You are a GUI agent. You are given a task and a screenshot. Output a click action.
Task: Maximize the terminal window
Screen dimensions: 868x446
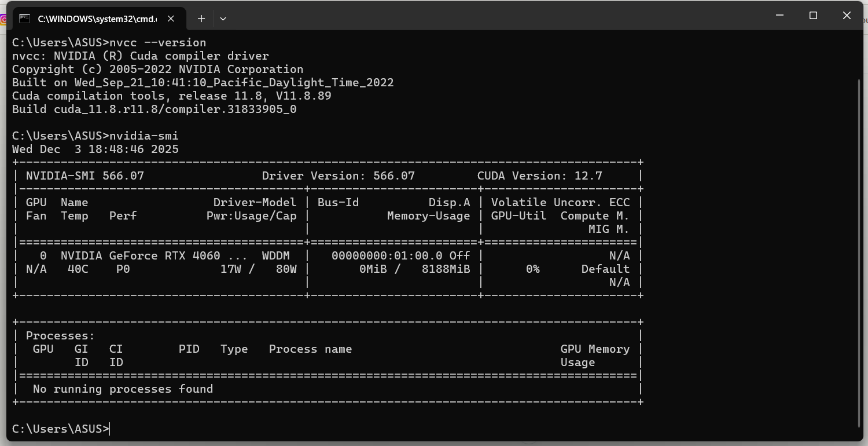pyautogui.click(x=813, y=16)
